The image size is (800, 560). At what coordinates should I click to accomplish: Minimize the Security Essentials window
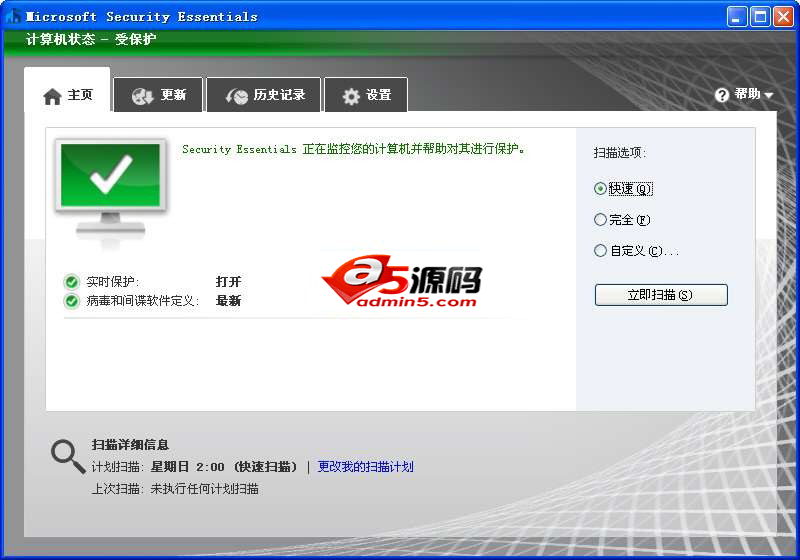737,17
